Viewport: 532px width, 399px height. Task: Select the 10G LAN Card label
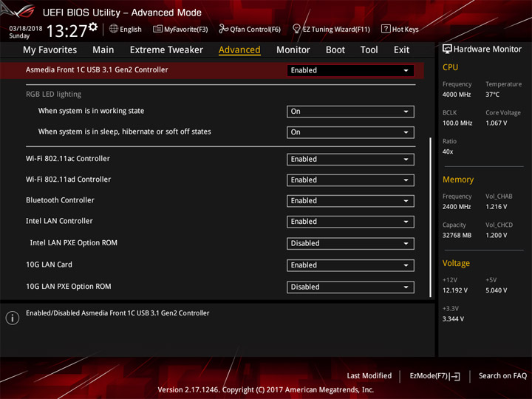click(x=49, y=265)
